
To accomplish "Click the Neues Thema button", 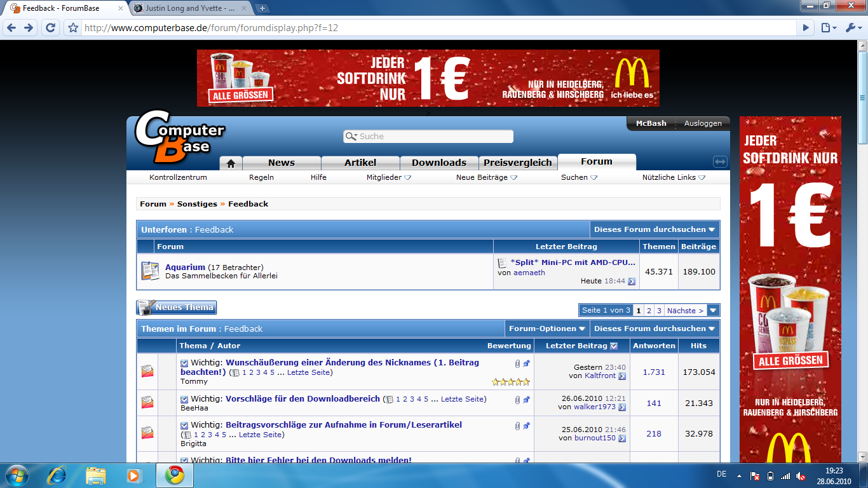I will (x=177, y=308).
